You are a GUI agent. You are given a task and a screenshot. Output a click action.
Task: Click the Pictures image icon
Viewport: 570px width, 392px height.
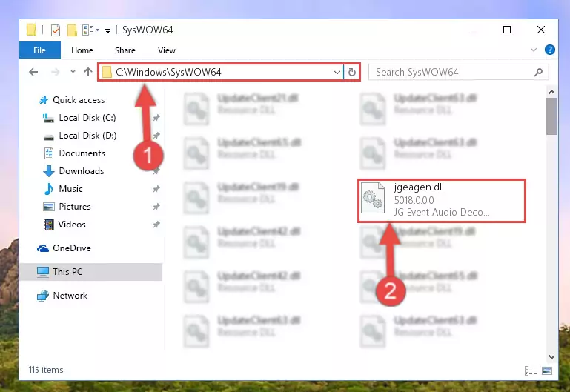click(x=49, y=207)
